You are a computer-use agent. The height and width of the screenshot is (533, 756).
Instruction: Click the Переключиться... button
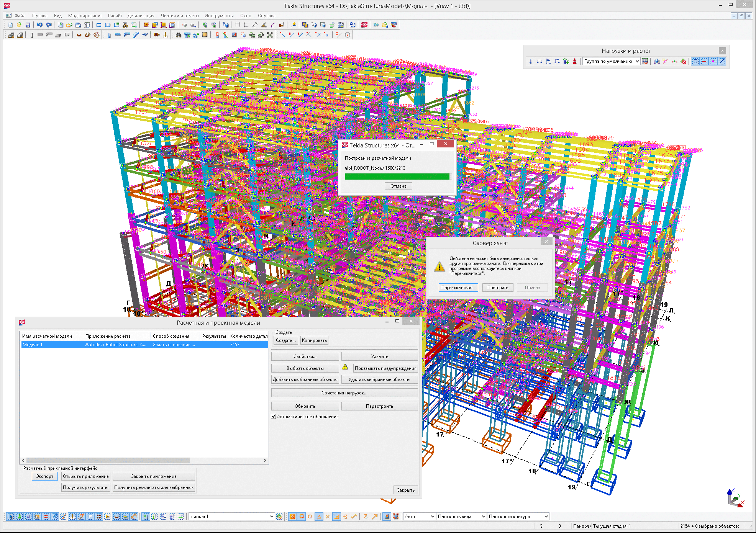[x=458, y=288]
